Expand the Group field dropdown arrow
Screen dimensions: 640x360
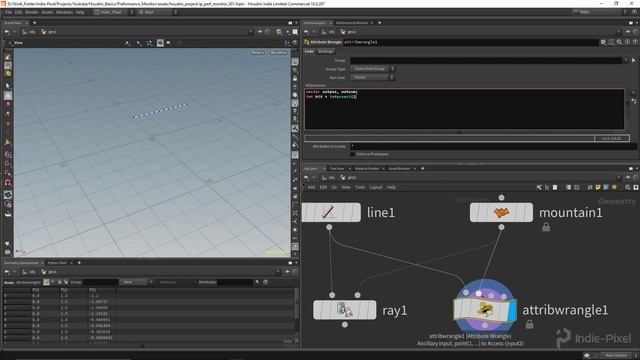tap(626, 60)
